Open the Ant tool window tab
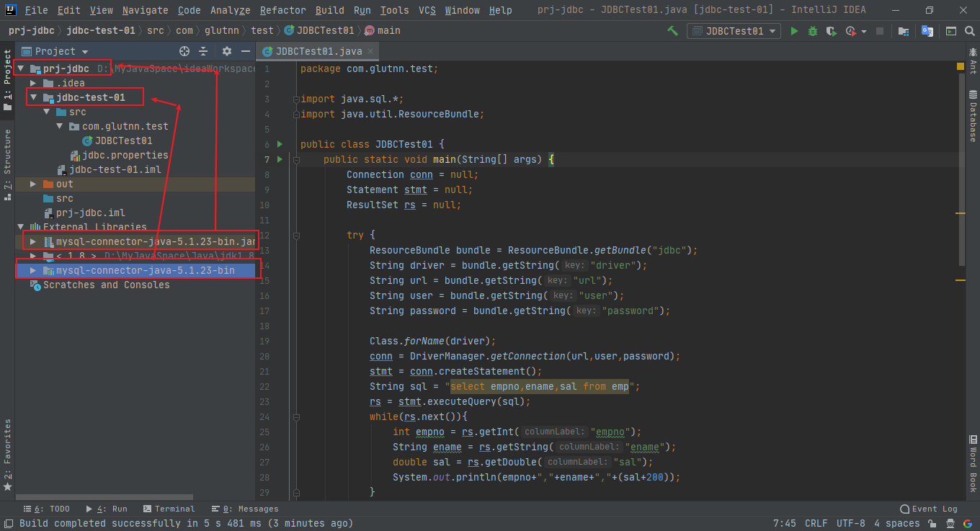 [973, 61]
